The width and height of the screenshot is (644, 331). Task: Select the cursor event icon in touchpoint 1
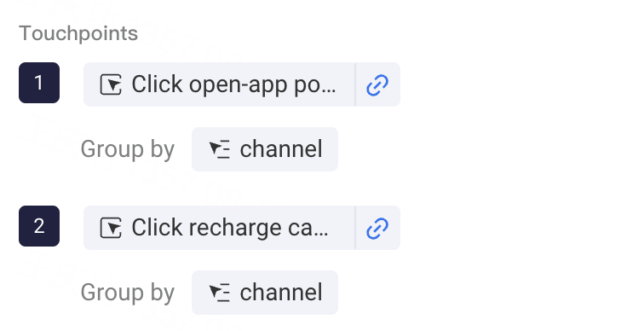click(x=111, y=84)
